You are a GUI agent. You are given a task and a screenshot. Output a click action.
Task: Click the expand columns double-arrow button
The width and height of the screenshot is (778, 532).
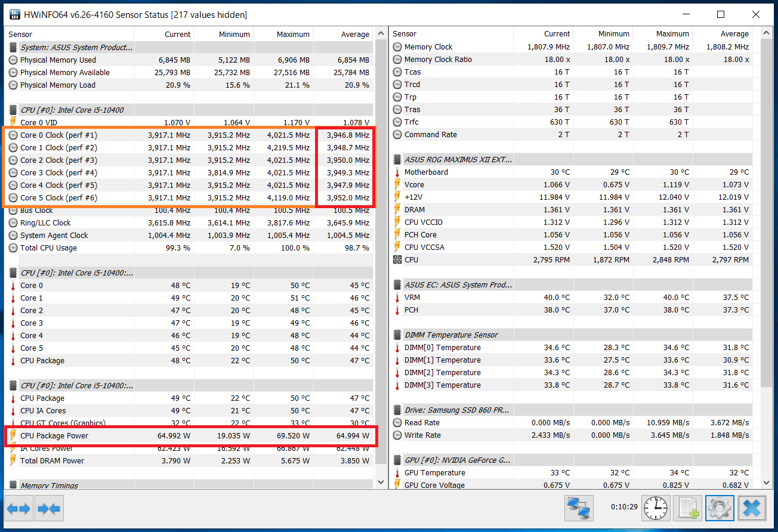18,509
